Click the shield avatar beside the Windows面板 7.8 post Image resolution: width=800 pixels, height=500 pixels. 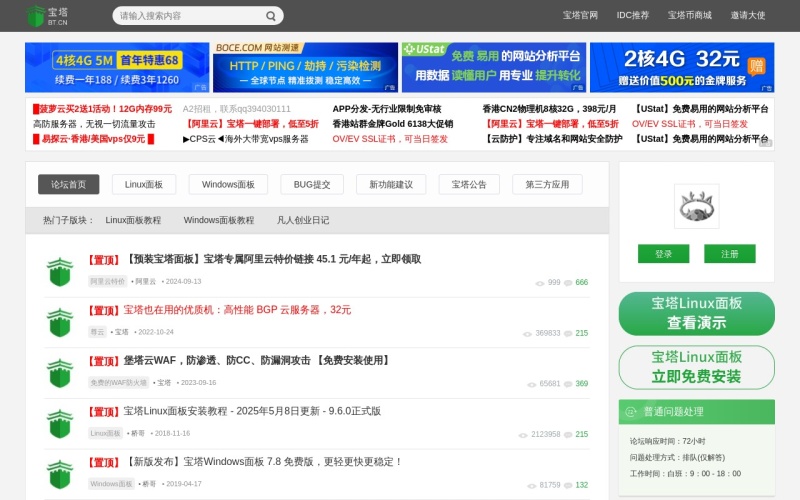click(60, 474)
